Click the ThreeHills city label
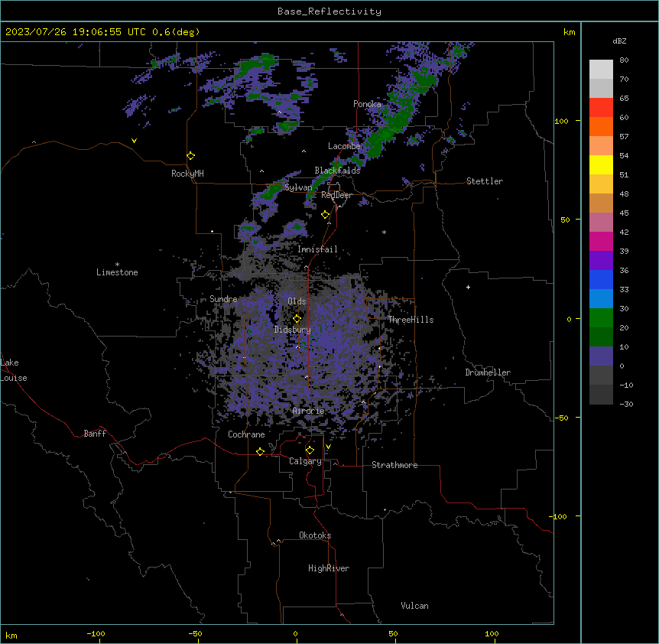 pyautogui.click(x=411, y=320)
